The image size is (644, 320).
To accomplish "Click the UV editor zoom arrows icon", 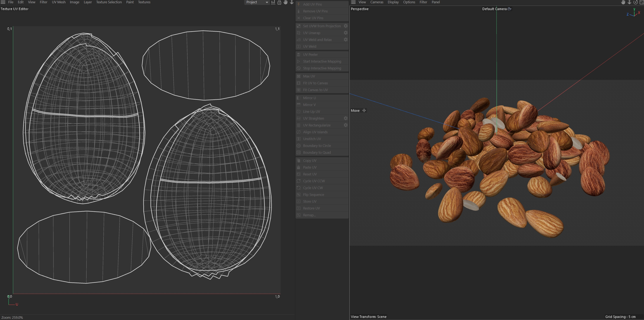I will click(291, 2).
